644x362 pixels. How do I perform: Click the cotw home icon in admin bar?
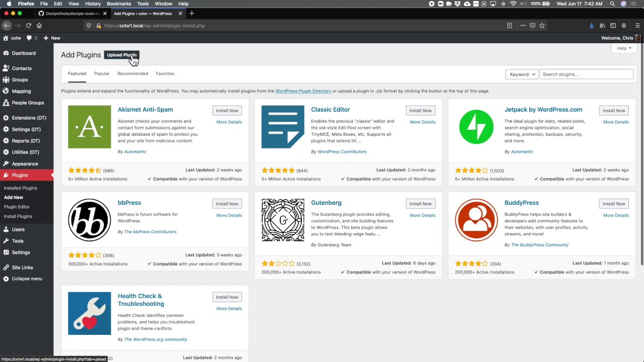click(6, 38)
